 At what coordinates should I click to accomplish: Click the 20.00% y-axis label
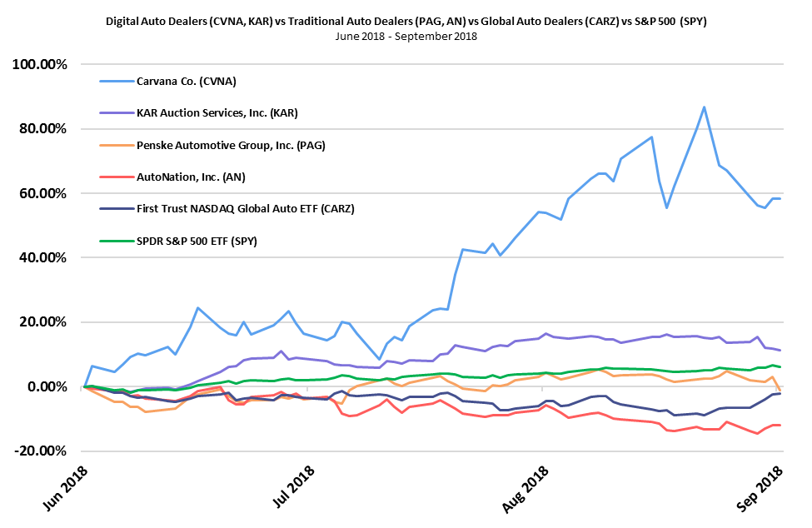click(x=43, y=322)
